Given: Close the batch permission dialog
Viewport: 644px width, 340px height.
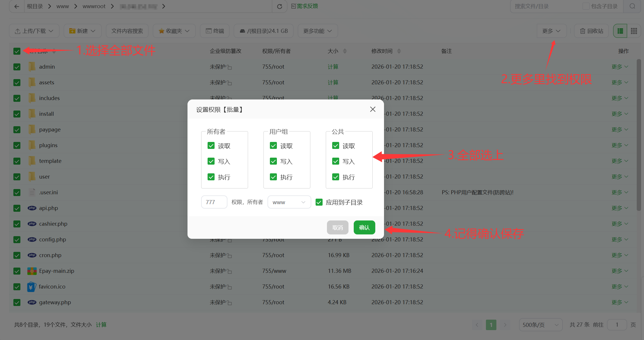Looking at the screenshot, I should coord(373,109).
